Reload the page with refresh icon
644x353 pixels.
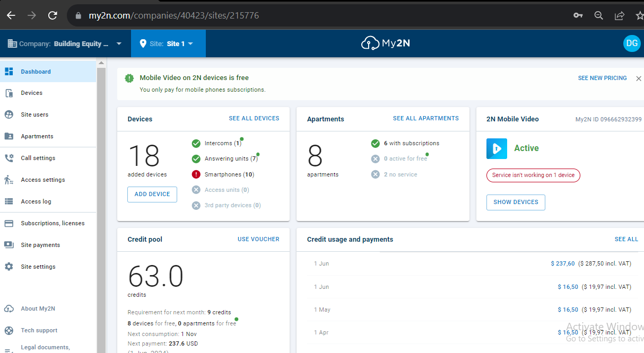pyautogui.click(x=53, y=15)
